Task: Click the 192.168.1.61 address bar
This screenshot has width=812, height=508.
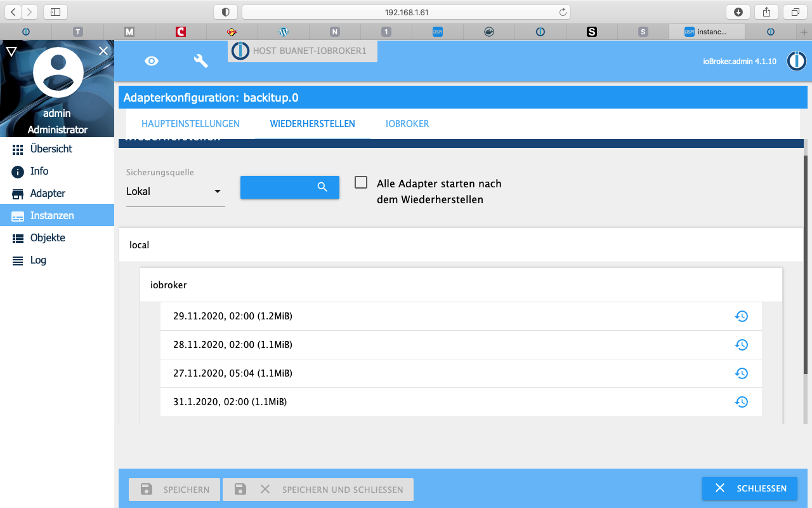Action: [406, 11]
